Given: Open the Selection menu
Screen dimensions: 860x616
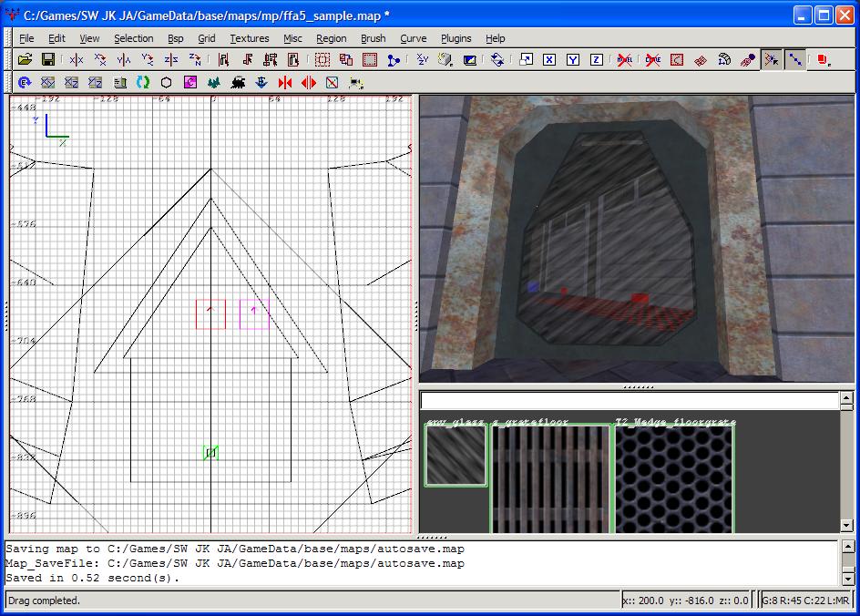Looking at the screenshot, I should pos(133,38).
